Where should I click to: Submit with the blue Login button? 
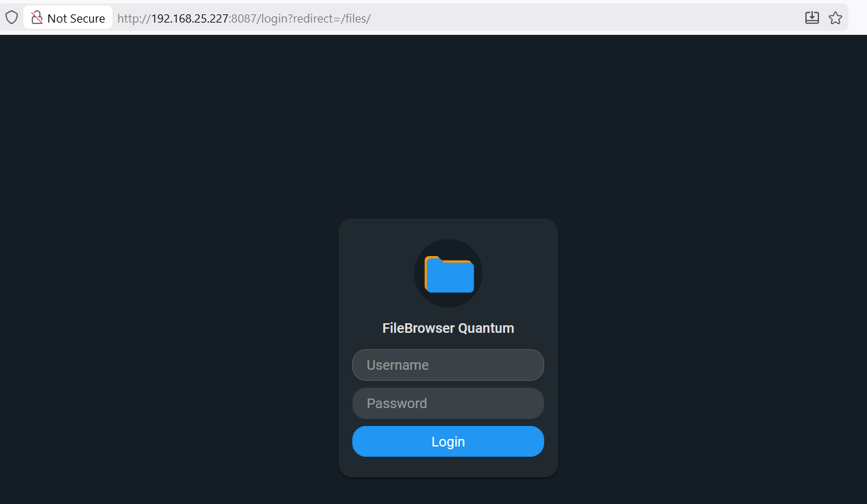pyautogui.click(x=448, y=442)
